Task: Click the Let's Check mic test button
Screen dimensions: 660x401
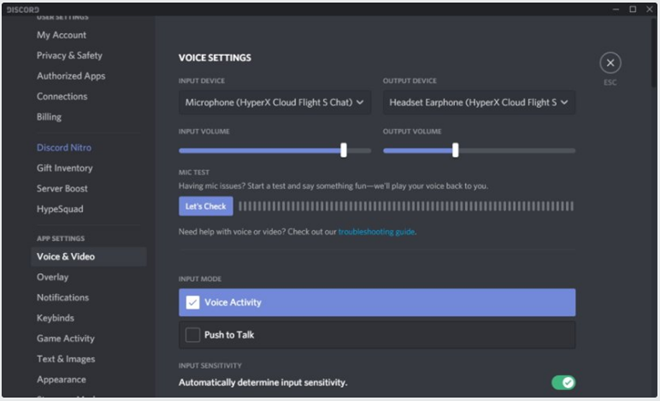Action: coord(206,206)
